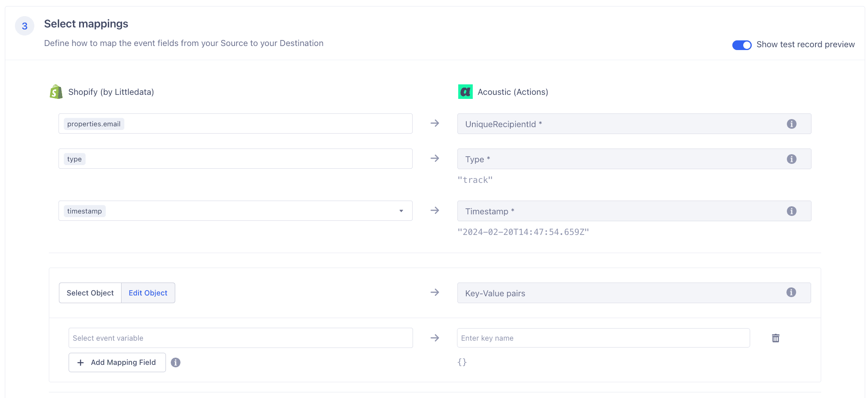The image size is (868, 398).
Task: Delete the key-value mapping row
Action: click(x=776, y=338)
